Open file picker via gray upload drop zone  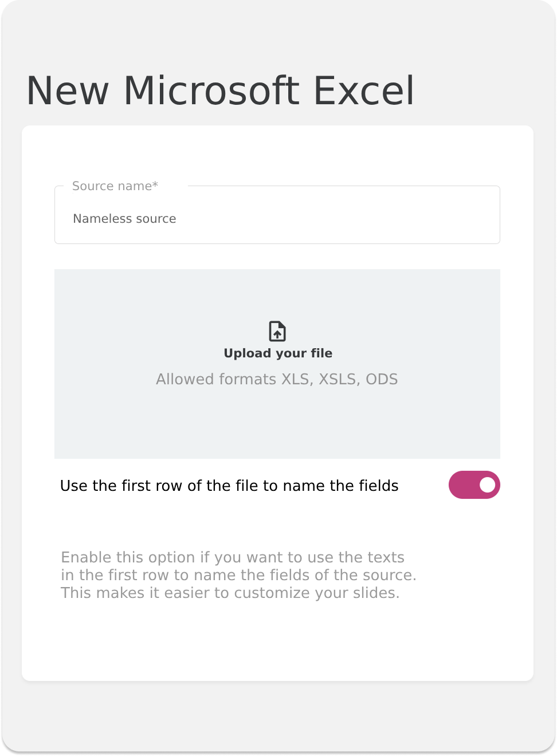[x=277, y=364]
